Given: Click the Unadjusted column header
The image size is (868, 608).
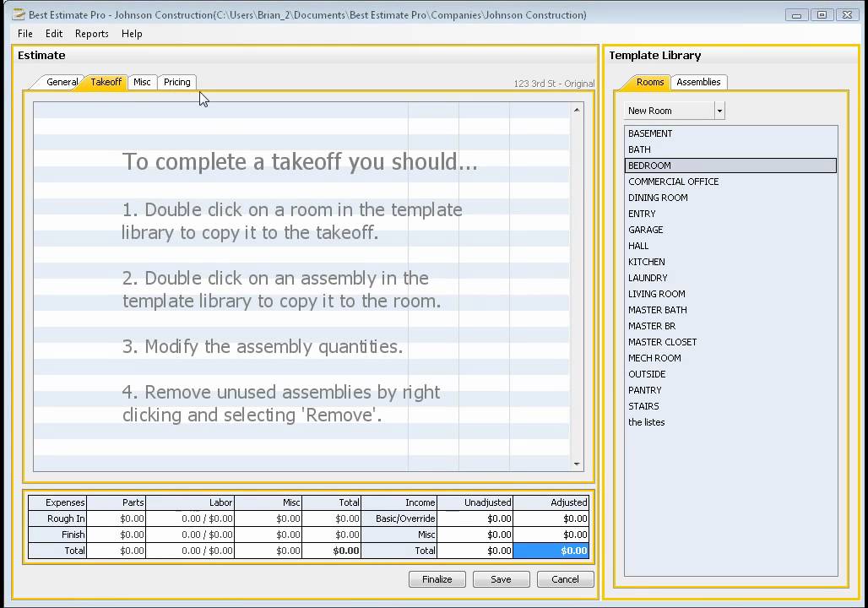Looking at the screenshot, I should 475,502.
